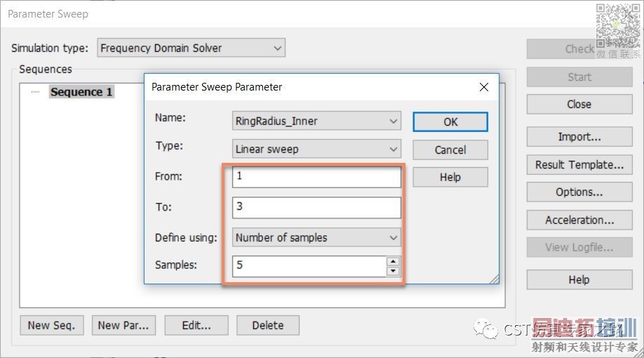Expand the Type dropdown showing Linear sweep
The width and height of the screenshot is (644, 358).
click(x=393, y=149)
